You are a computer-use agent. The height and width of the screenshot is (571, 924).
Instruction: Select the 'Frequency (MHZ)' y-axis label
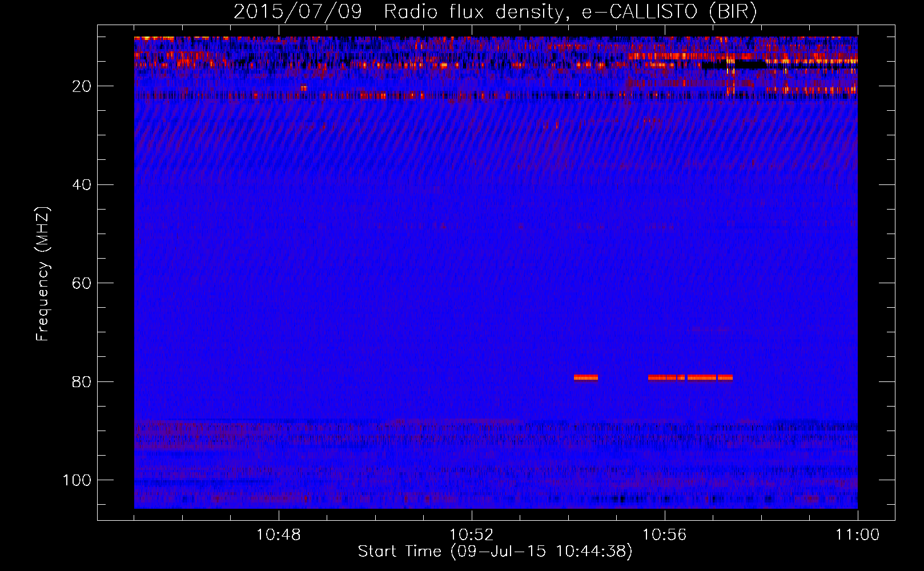43,274
